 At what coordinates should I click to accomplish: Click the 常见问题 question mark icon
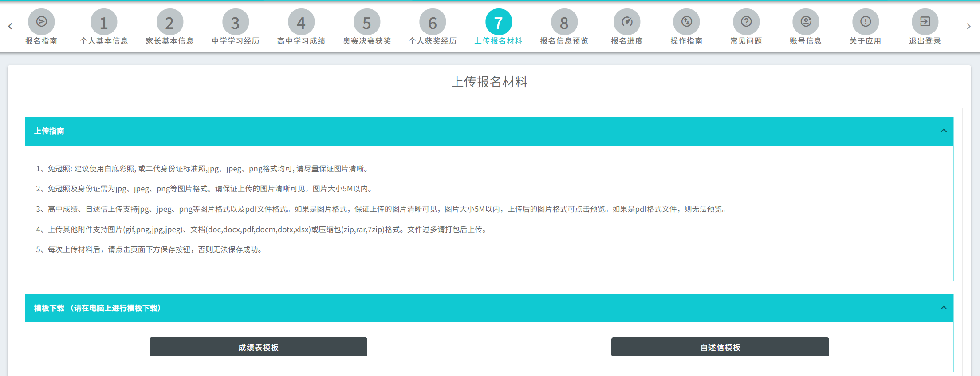(746, 22)
